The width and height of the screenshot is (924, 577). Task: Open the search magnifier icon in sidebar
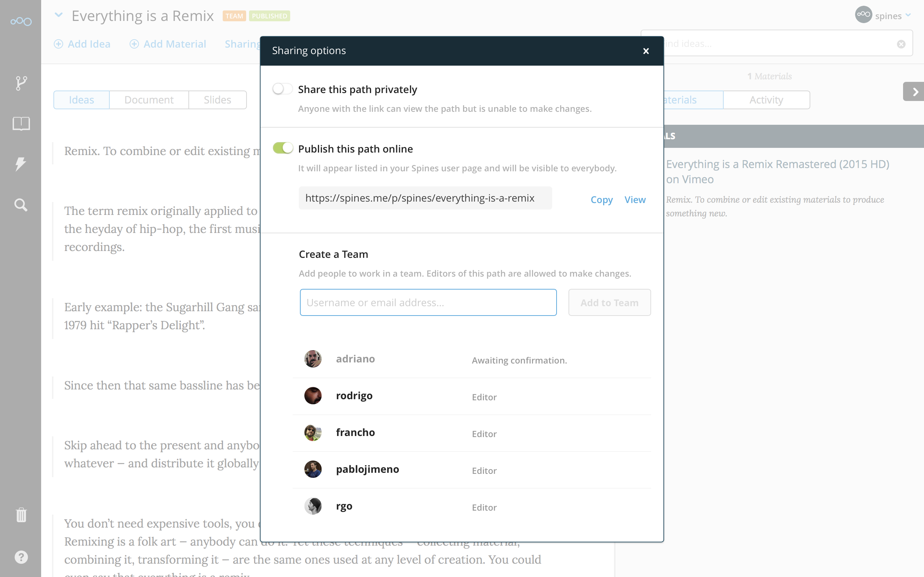[21, 205]
